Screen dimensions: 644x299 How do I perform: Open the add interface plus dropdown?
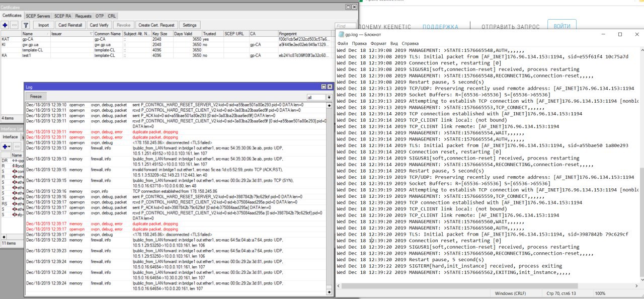7,146
